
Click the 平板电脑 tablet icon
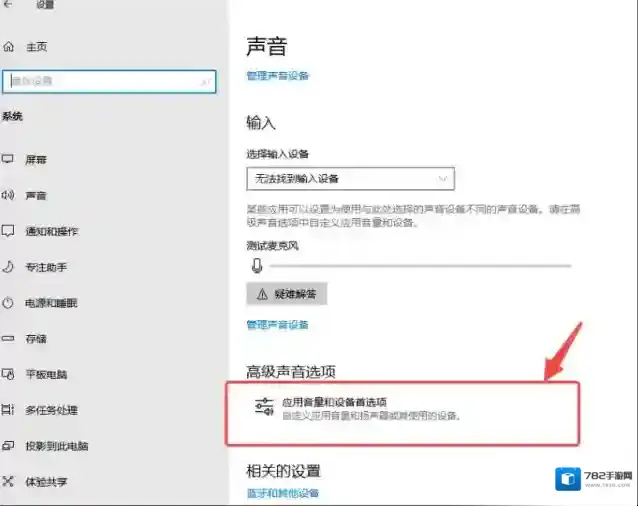click(x=8, y=374)
